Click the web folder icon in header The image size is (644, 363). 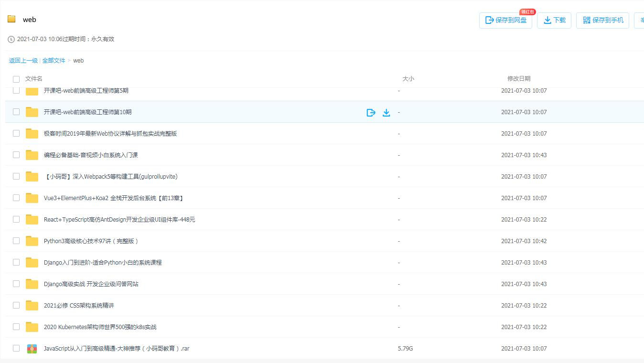point(11,19)
